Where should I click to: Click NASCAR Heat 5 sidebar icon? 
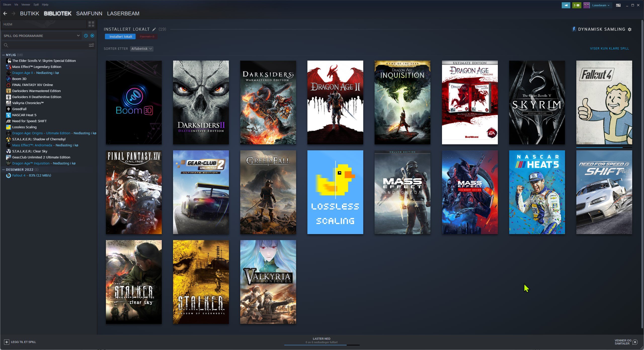(x=9, y=115)
